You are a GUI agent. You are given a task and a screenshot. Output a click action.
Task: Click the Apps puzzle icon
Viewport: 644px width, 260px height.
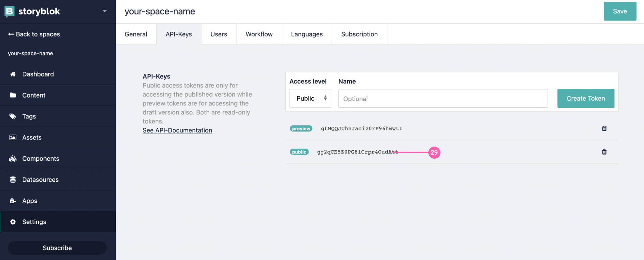(x=13, y=201)
